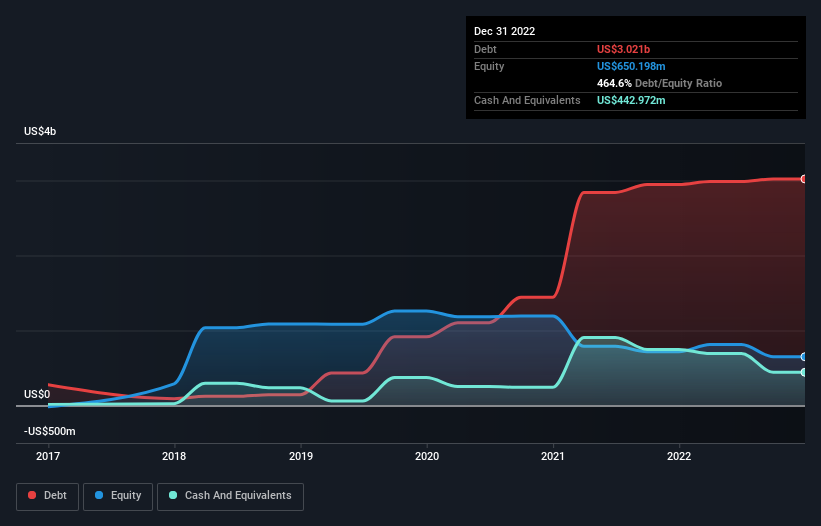
Task: Click the teal Cash endpoint marker
Action: point(804,373)
